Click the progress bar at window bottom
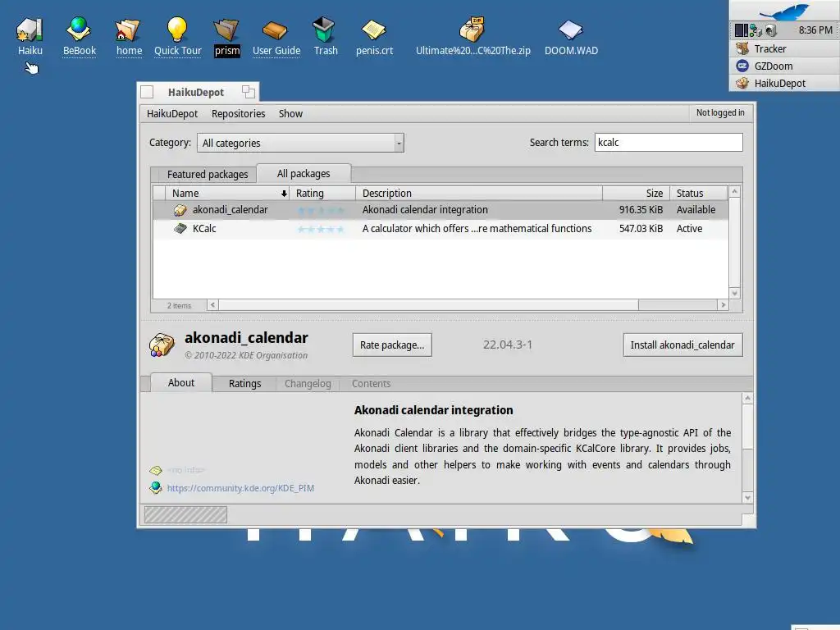This screenshot has width=840, height=630. [x=185, y=515]
